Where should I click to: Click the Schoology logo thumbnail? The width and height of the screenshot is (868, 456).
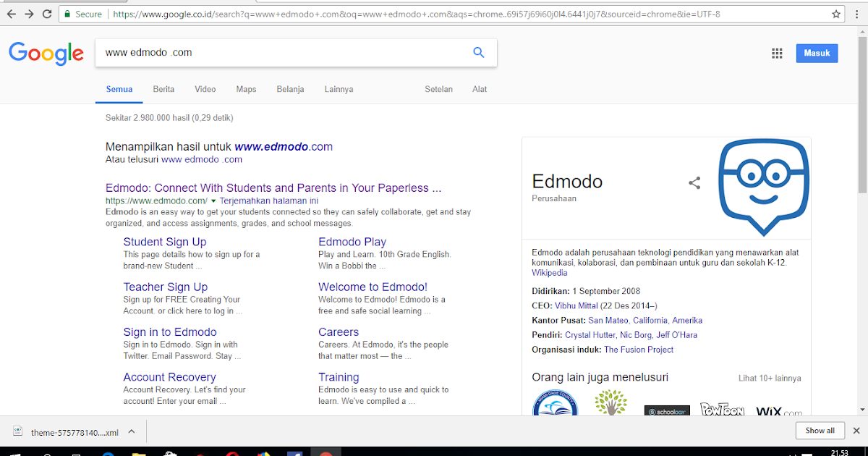667,409
